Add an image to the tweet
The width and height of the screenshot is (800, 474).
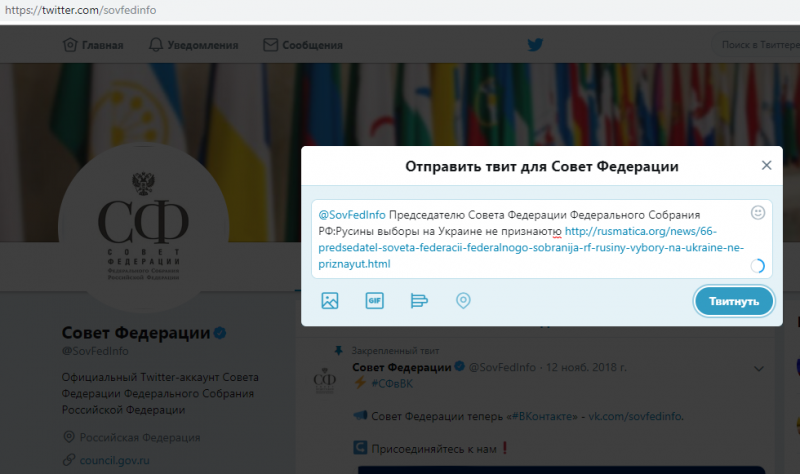(x=330, y=301)
